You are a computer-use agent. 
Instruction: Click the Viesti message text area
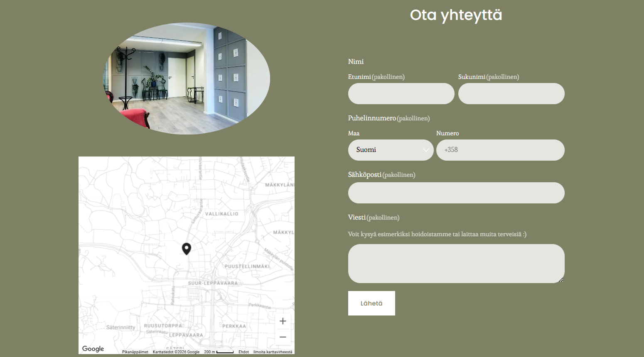click(x=456, y=264)
